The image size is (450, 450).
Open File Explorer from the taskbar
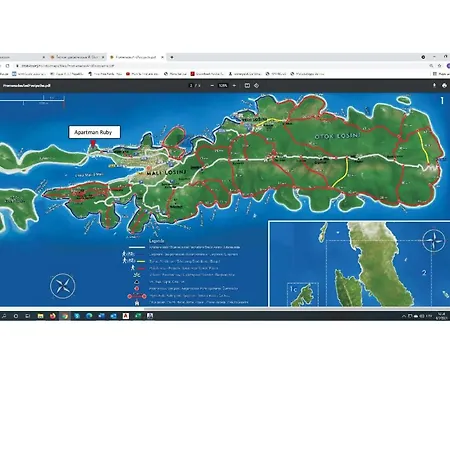click(40, 316)
